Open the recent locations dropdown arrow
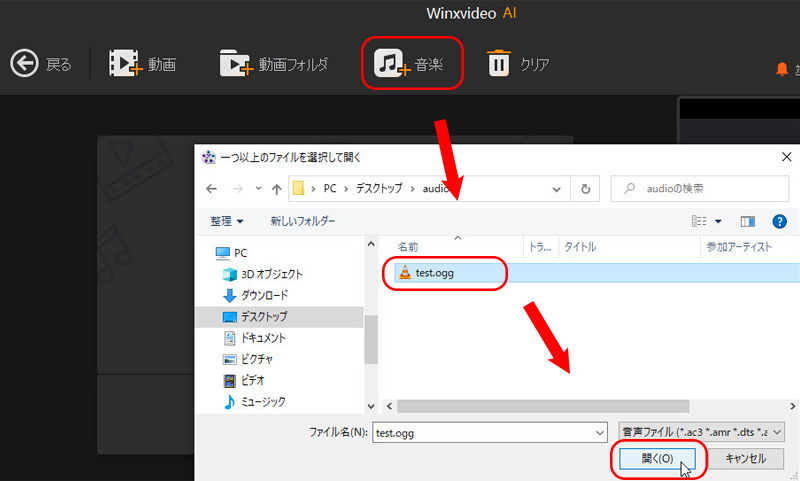The image size is (800, 481). (259, 189)
